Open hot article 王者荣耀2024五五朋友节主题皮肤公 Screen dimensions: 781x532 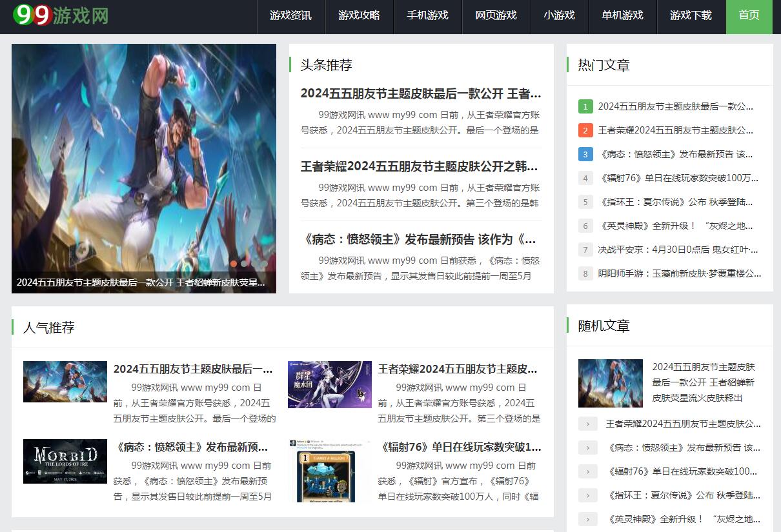(x=676, y=130)
